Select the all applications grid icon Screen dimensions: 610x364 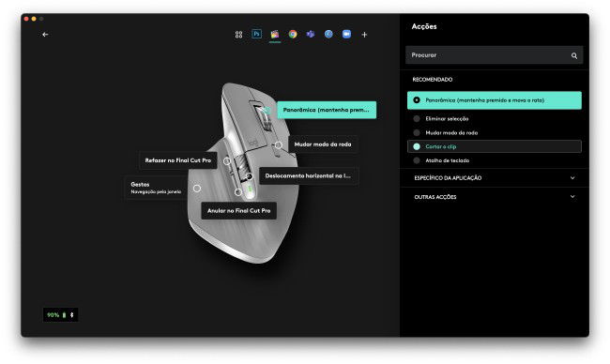(239, 35)
